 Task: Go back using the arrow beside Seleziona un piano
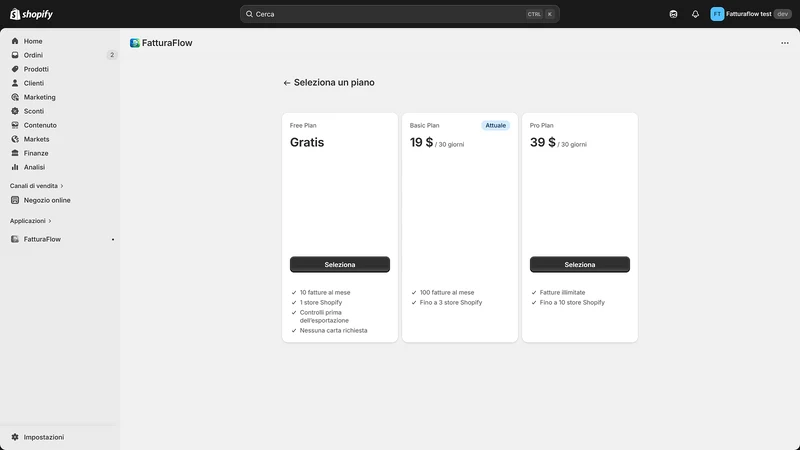pyautogui.click(x=287, y=83)
